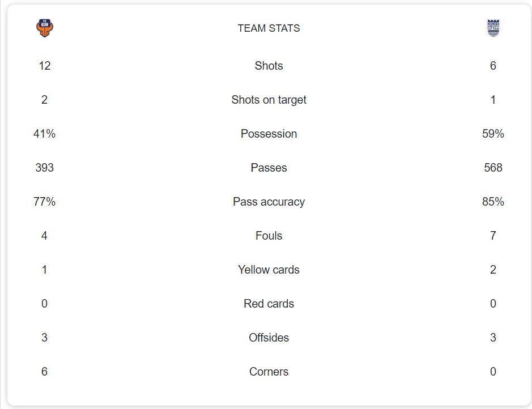This screenshot has height=409, width=532.
Task: Click the Mumbai City FC team crest
Action: (493, 28)
